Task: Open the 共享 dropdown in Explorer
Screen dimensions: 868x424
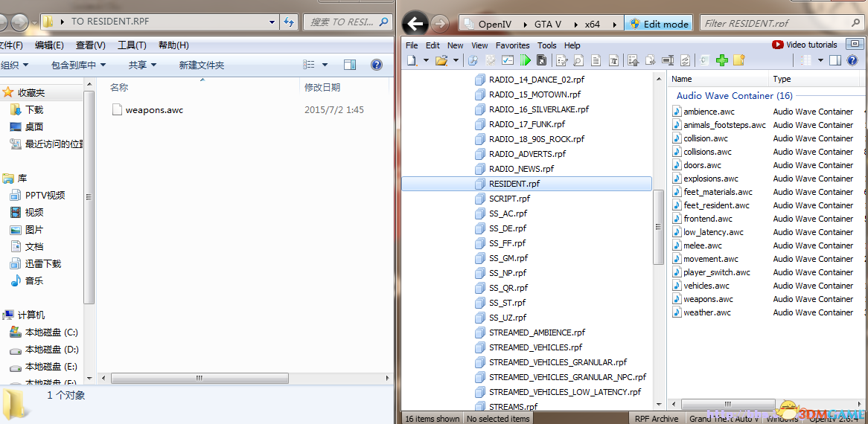Action: pyautogui.click(x=142, y=65)
